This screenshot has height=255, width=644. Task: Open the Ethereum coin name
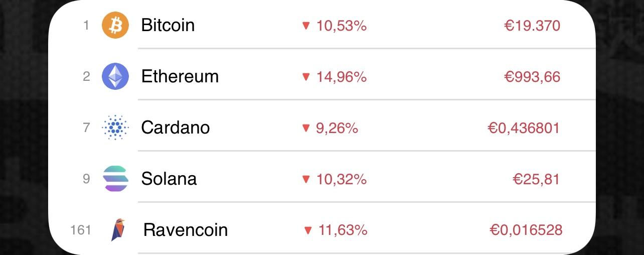pyautogui.click(x=180, y=76)
